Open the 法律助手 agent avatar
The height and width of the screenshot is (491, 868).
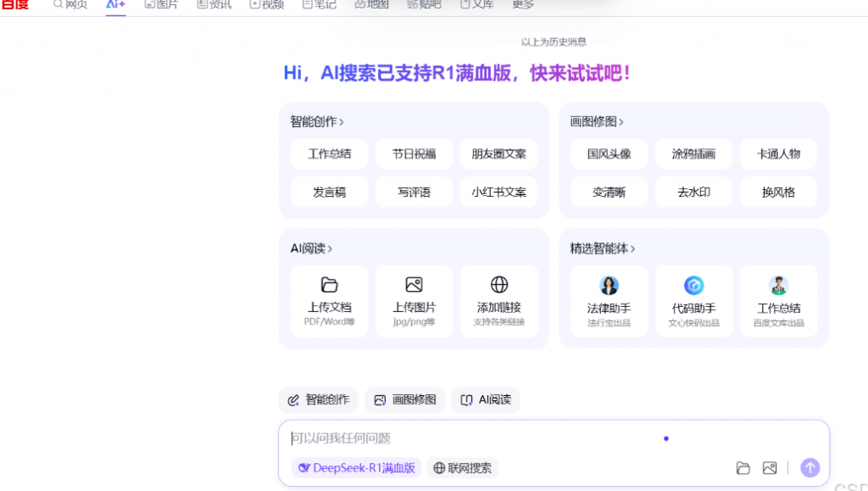(x=609, y=286)
